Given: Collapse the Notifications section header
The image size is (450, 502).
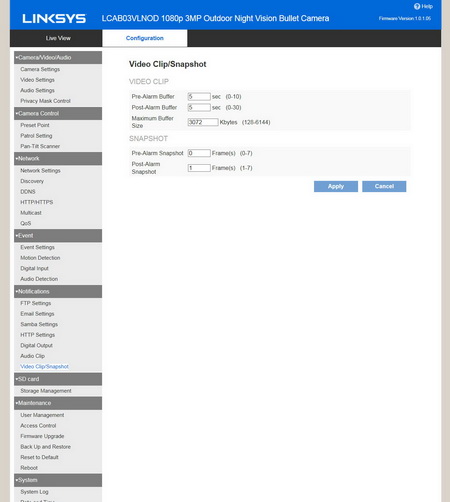Looking at the screenshot, I should [x=58, y=291].
